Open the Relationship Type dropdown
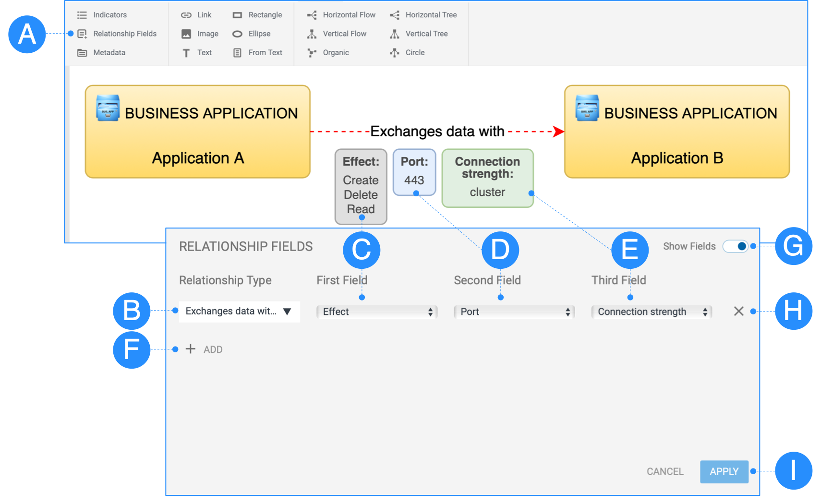The height and width of the screenshot is (504, 821). coord(240,312)
